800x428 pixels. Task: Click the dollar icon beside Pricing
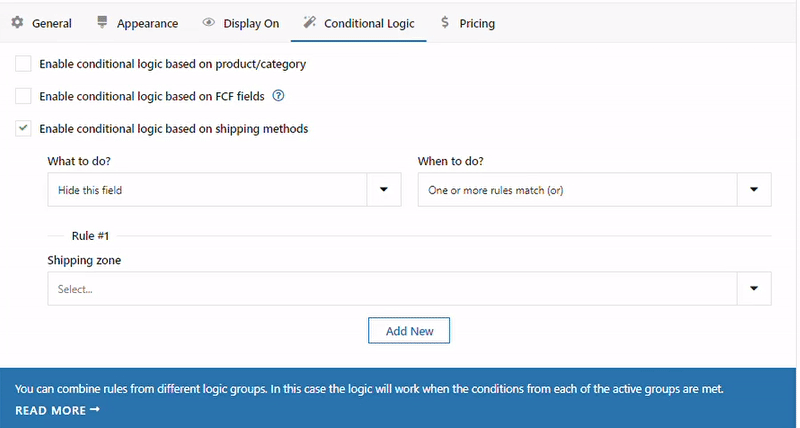pyautogui.click(x=444, y=22)
